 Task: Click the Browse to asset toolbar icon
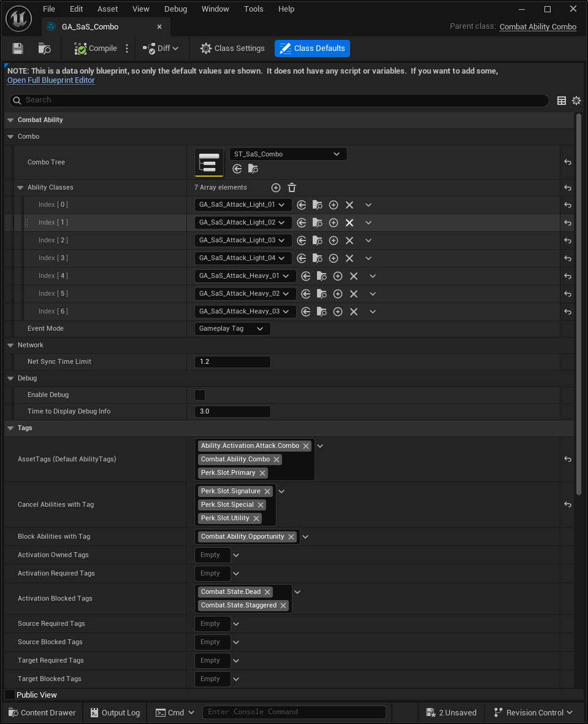click(x=44, y=48)
